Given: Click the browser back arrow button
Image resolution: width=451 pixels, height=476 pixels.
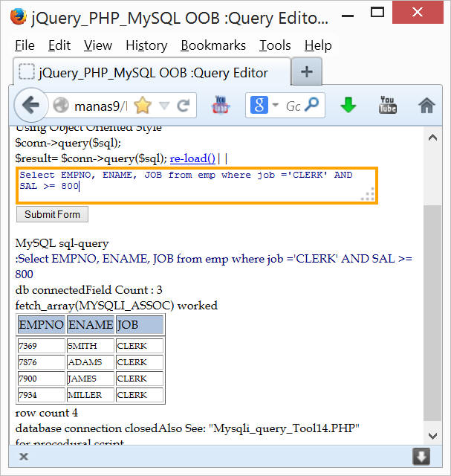Looking at the screenshot, I should click(x=31, y=106).
